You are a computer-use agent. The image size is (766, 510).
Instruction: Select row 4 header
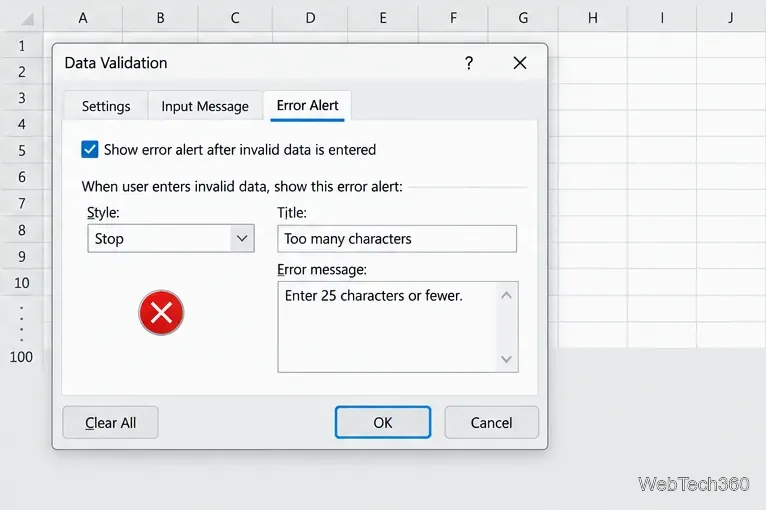(x=22, y=124)
